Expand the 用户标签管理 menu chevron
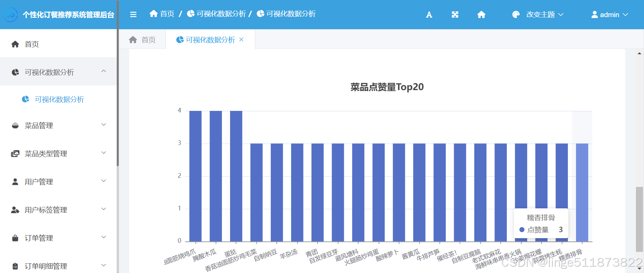 point(104,209)
